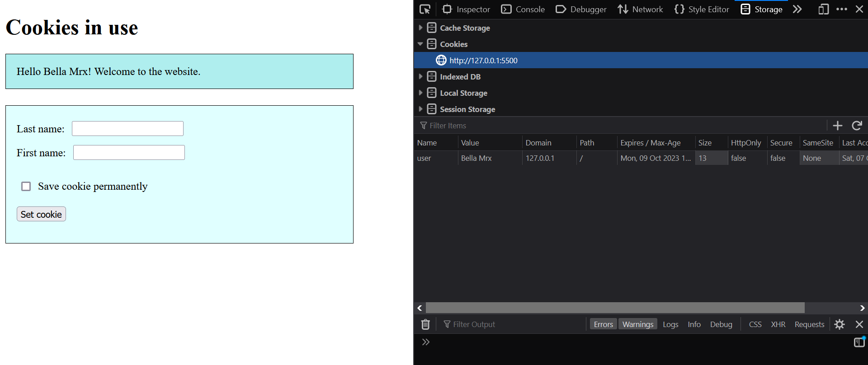This screenshot has width=868, height=365.
Task: Show more devtools tabs via chevron
Action: [797, 9]
